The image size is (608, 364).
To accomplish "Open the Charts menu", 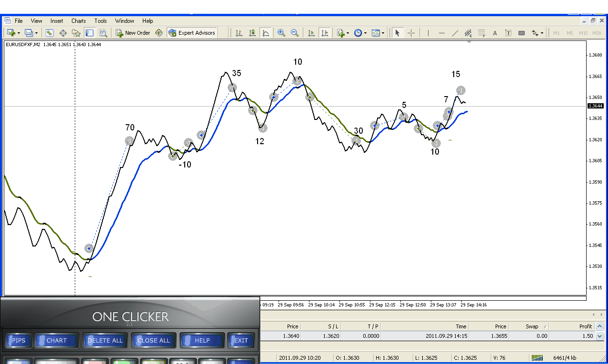I will pos(79,21).
